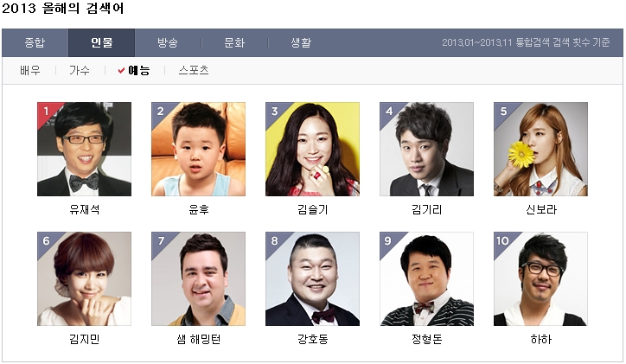
Task: Select the 배우 subcategory
Action: click(x=30, y=71)
